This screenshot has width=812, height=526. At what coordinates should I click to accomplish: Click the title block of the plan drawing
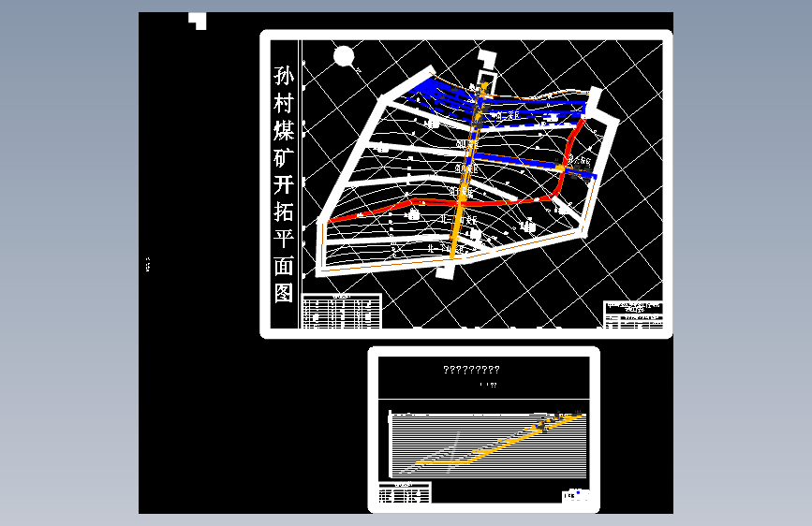coord(633,314)
